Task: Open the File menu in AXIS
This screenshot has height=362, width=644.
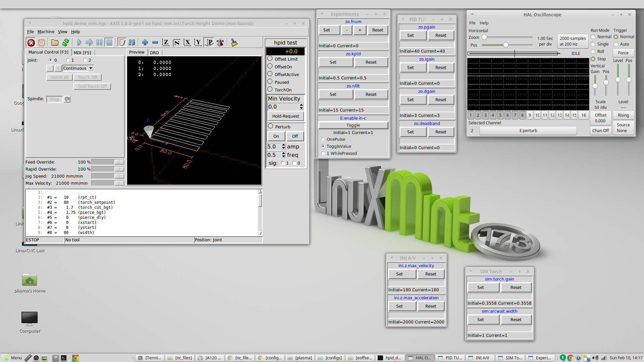Action: 31,32
